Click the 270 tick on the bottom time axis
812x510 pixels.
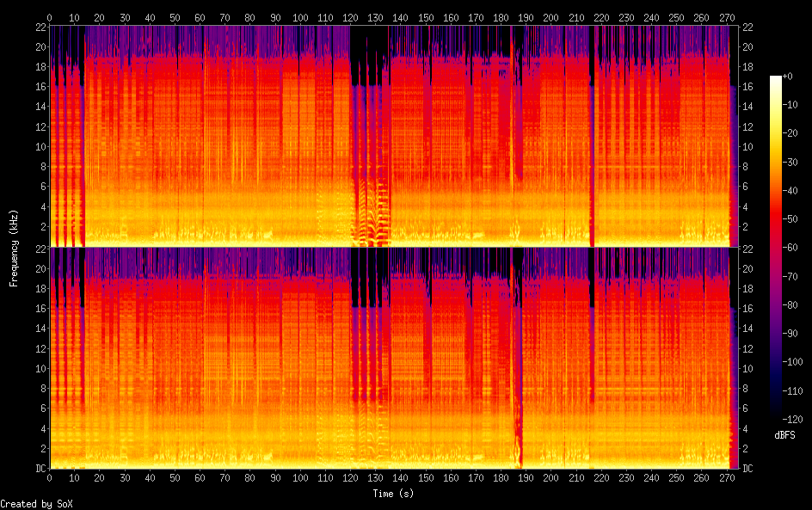coord(725,476)
